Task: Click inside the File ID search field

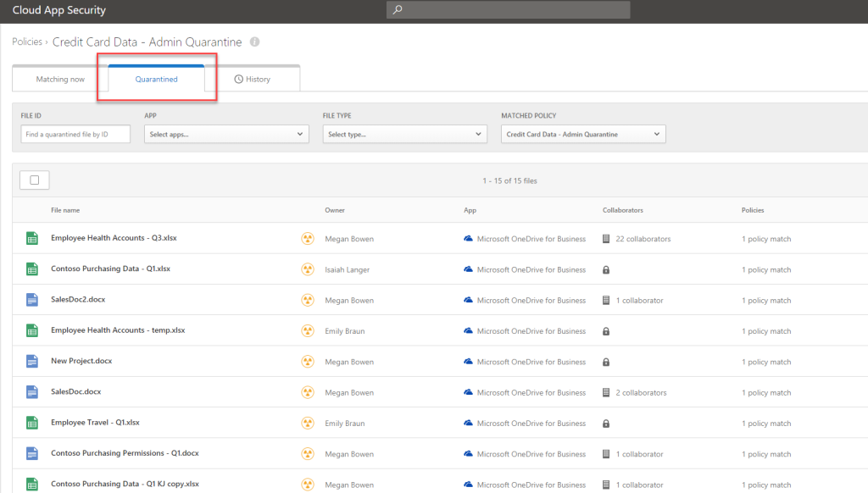Action: coord(75,134)
